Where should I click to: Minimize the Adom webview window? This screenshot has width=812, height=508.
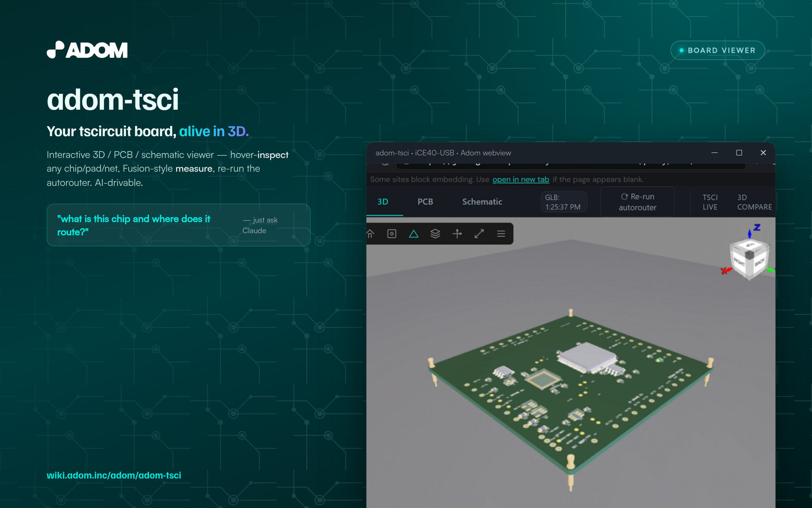click(x=715, y=153)
